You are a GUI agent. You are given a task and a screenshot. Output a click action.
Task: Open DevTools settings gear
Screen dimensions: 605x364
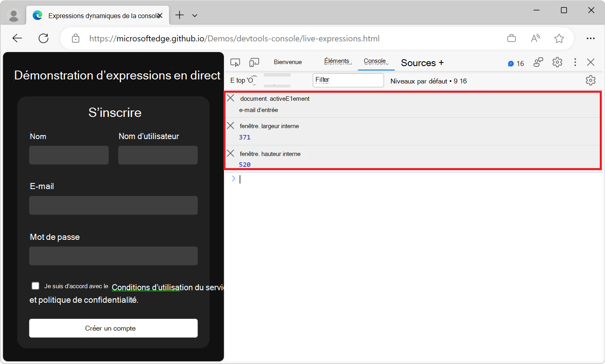click(557, 62)
